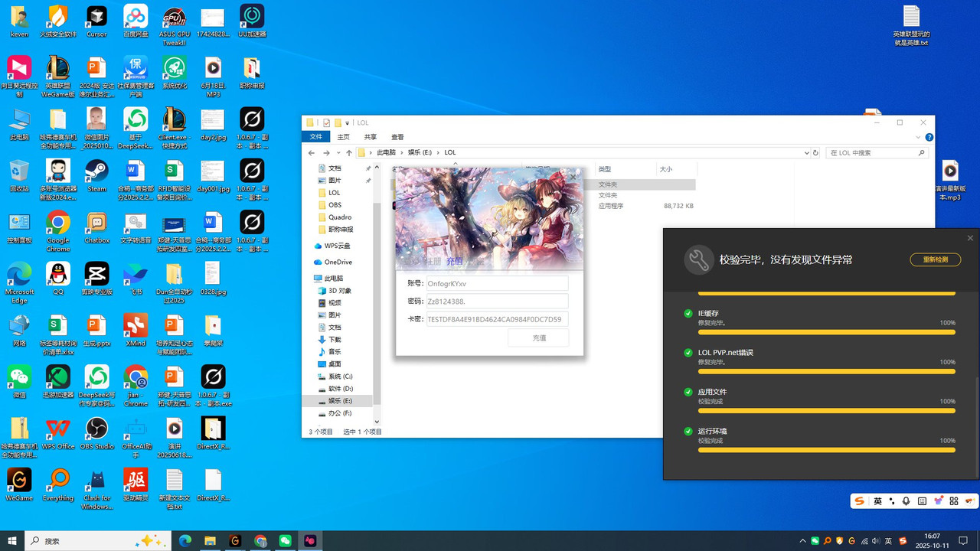The image size is (980, 551).
Task: Open 迅游加速器 desktop icon
Action: (x=58, y=381)
